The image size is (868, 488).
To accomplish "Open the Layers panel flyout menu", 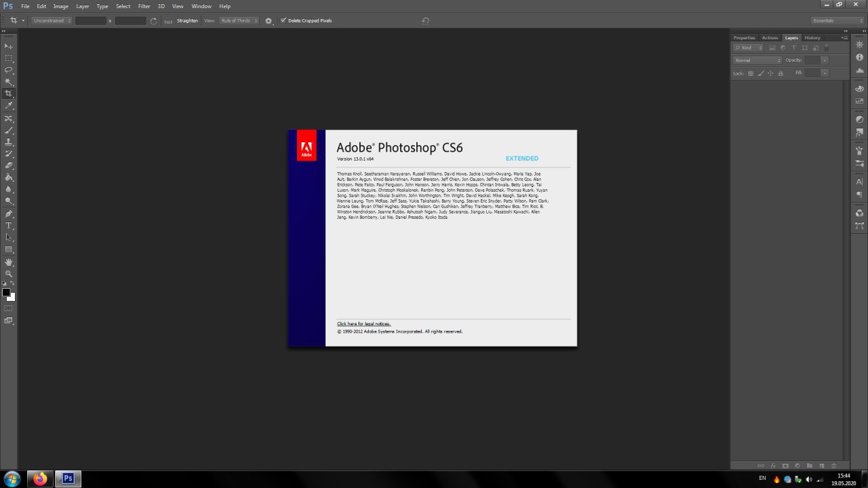I will pyautogui.click(x=844, y=38).
